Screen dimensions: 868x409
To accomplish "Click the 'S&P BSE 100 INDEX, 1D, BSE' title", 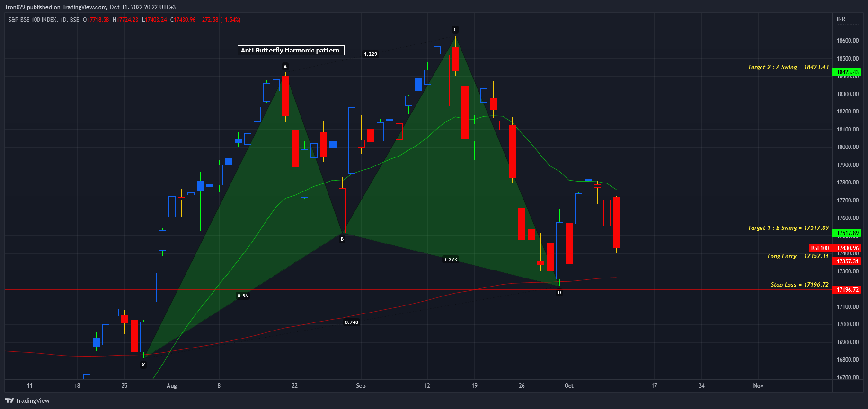I will tap(44, 20).
